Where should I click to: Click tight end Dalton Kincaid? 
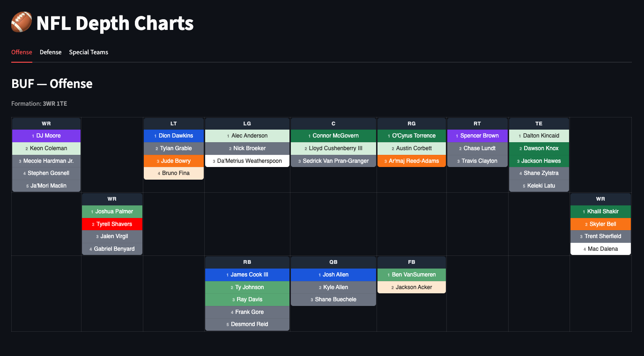[539, 136]
